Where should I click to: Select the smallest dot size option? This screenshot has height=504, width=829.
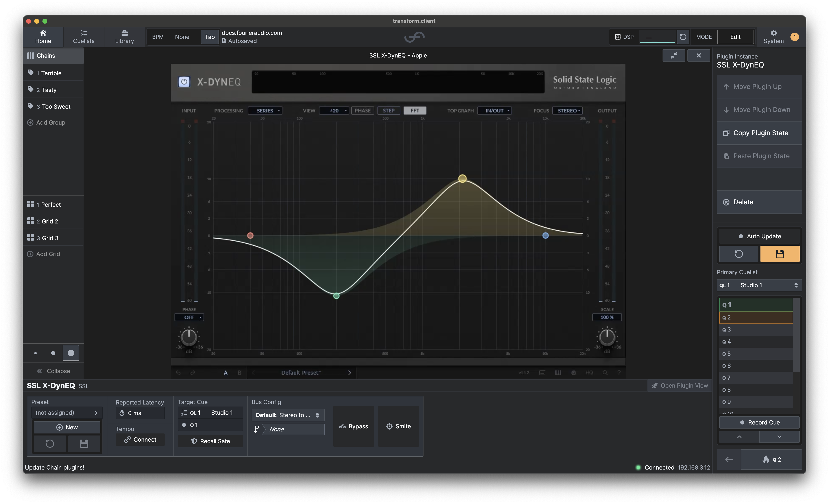click(x=35, y=353)
